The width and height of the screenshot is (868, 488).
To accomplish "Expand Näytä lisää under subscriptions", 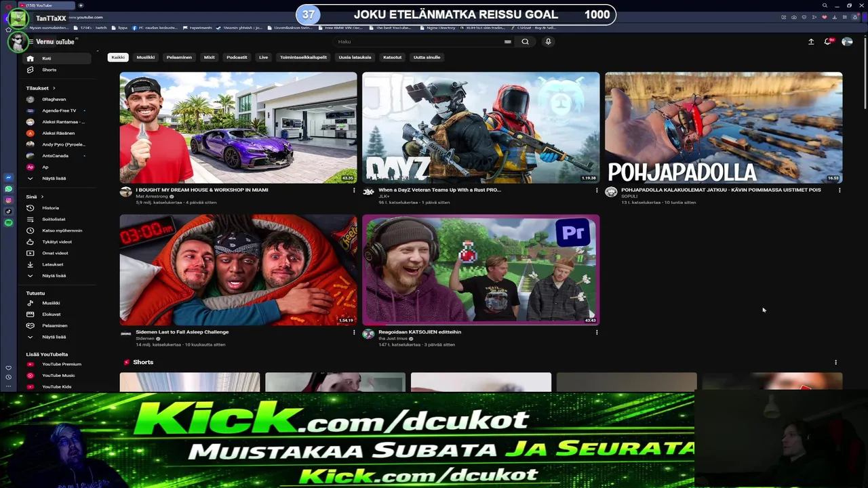I will [x=58, y=178].
